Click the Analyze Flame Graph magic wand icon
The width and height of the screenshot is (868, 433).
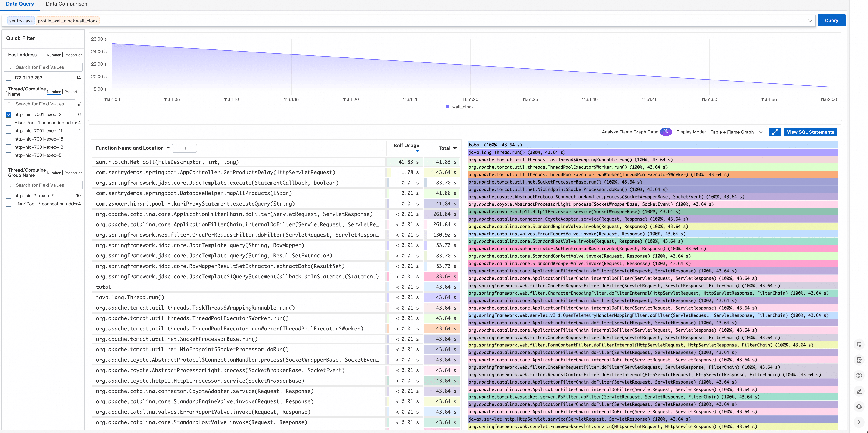(x=665, y=132)
